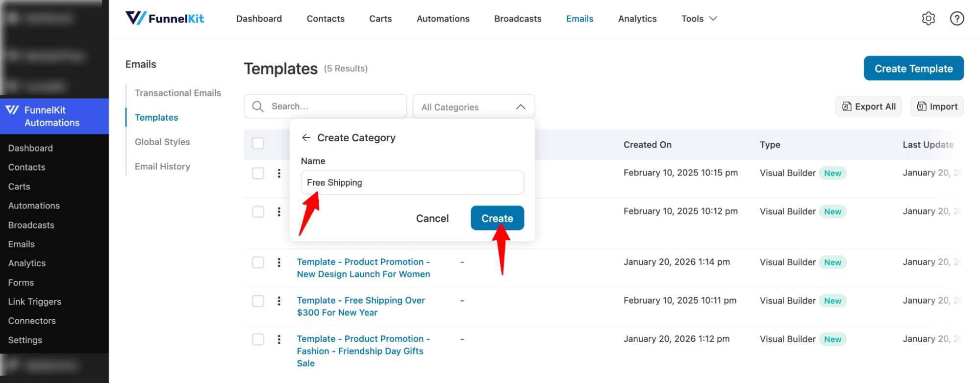Go to the Broadcasts tab in top navigation
The image size is (980, 383).
tap(518, 19)
